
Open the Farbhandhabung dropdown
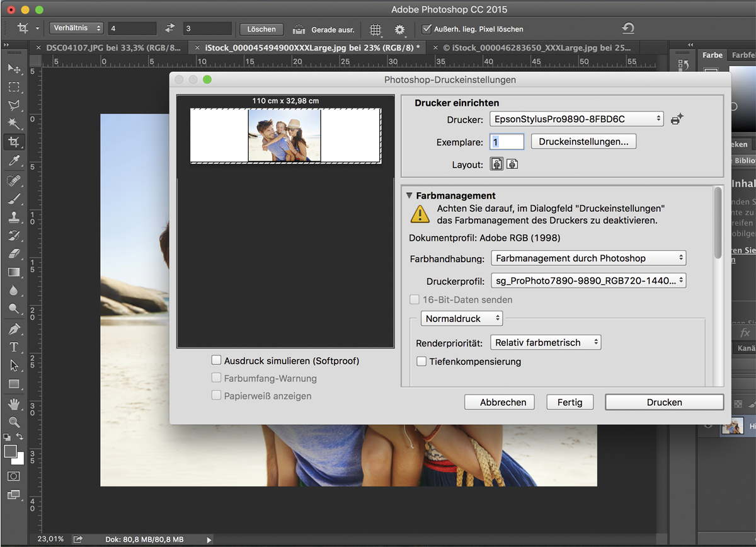[x=588, y=258]
